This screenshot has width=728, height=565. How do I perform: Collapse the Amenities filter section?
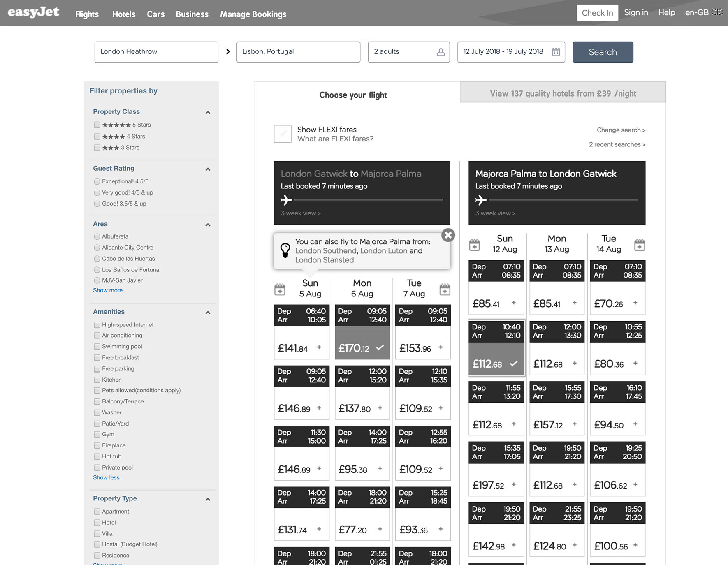[208, 313]
